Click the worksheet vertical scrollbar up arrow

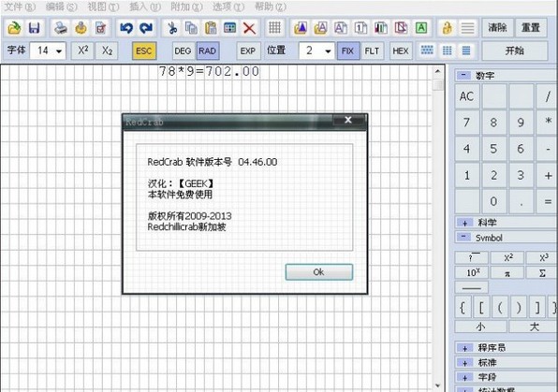click(x=438, y=71)
